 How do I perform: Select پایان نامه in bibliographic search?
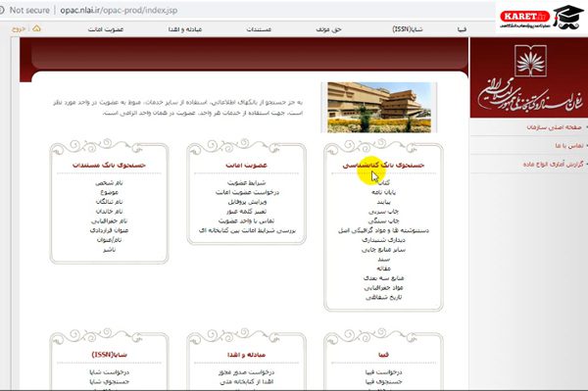click(383, 192)
